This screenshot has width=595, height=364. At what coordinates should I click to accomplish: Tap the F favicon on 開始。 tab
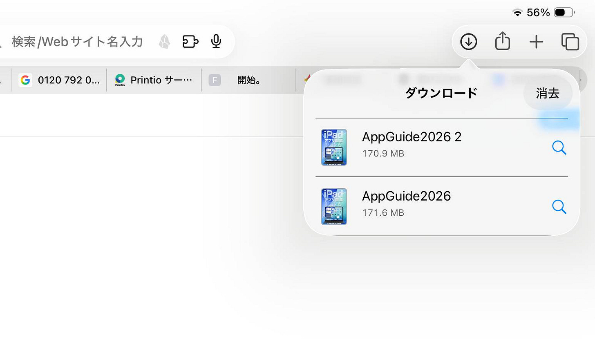tap(215, 80)
